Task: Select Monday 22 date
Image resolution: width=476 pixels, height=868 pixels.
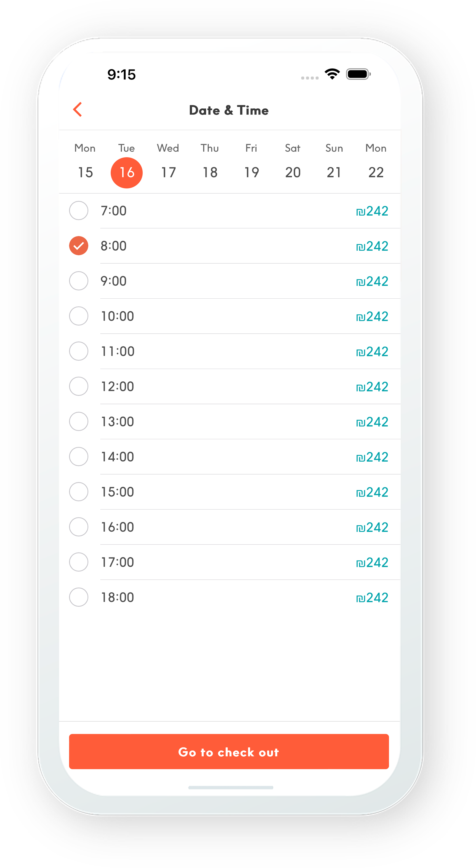Action: click(376, 172)
